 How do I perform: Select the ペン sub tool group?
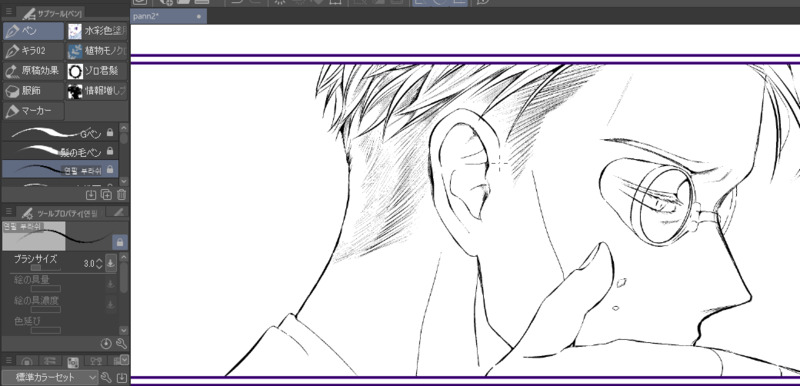(x=34, y=31)
